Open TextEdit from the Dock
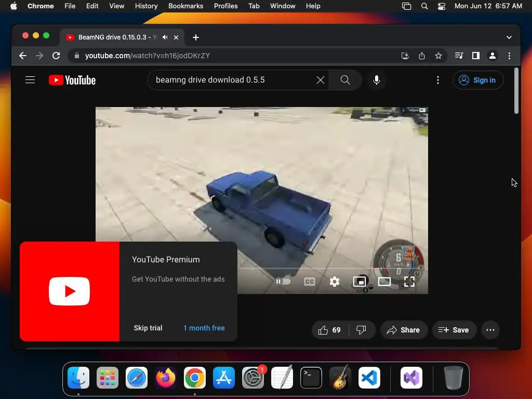Image resolution: width=532 pixels, height=399 pixels. click(x=282, y=378)
